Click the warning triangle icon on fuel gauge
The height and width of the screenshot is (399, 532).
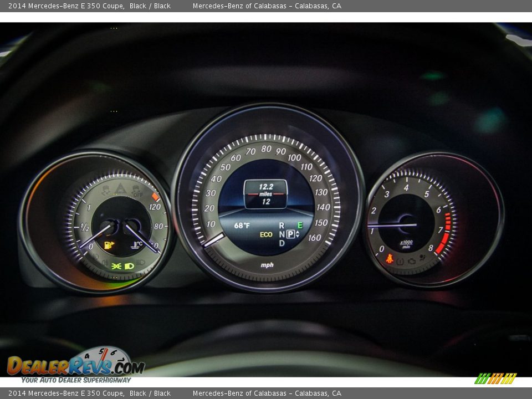pyautogui.click(x=120, y=188)
